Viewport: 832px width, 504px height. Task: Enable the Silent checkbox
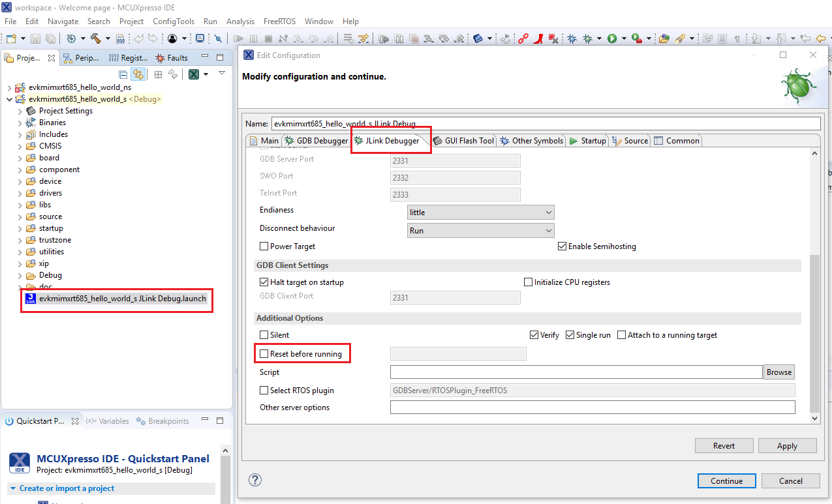pos(264,335)
